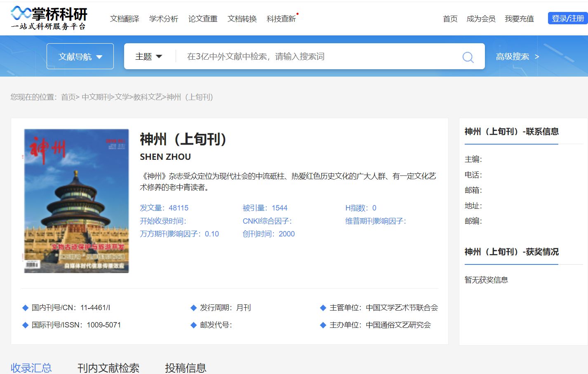The image size is (588, 374).
Task: Switch to the 投稿信息 tab
Action: pos(186,368)
